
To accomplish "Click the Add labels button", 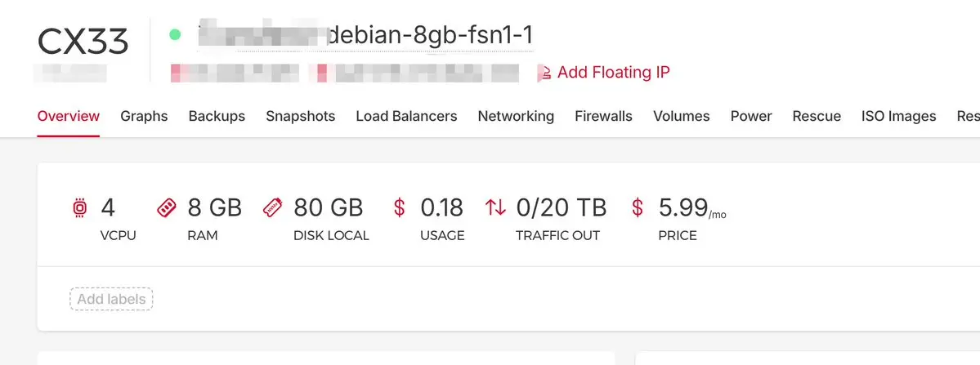I will (111, 299).
